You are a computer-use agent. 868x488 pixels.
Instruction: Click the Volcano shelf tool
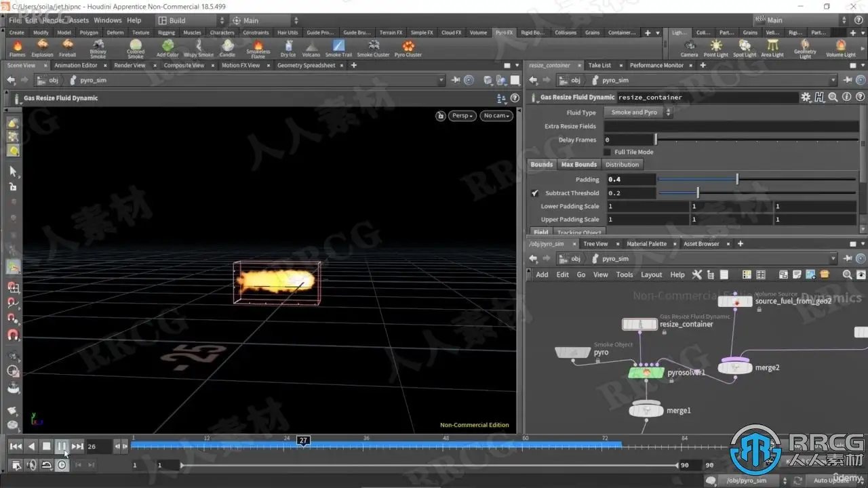coord(311,47)
